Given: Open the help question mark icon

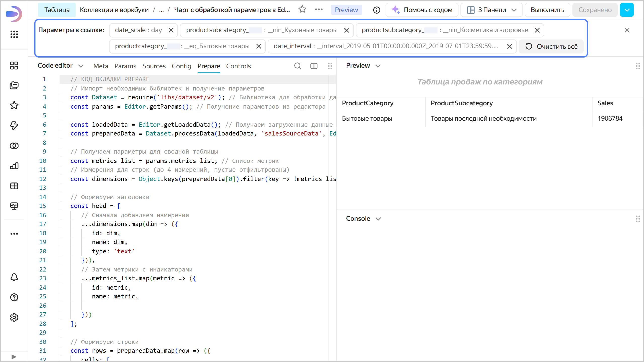Looking at the screenshot, I should click(14, 297).
